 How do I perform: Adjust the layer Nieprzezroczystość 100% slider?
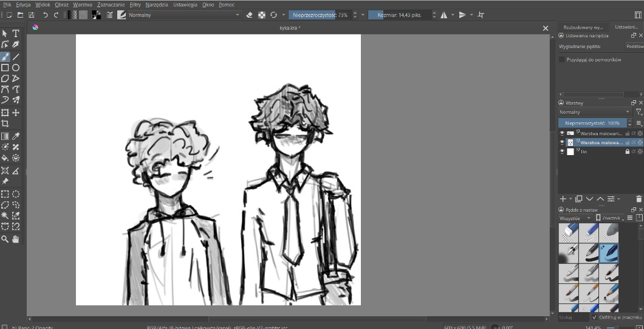pos(594,123)
